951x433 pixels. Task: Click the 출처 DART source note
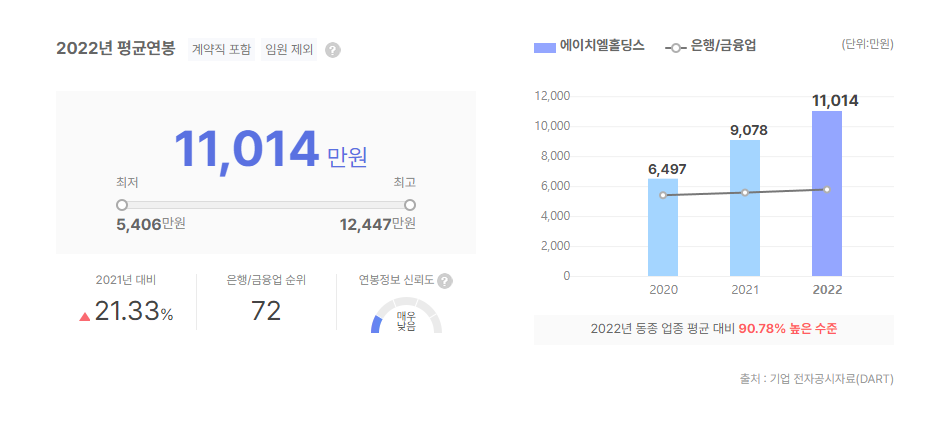coord(816,379)
